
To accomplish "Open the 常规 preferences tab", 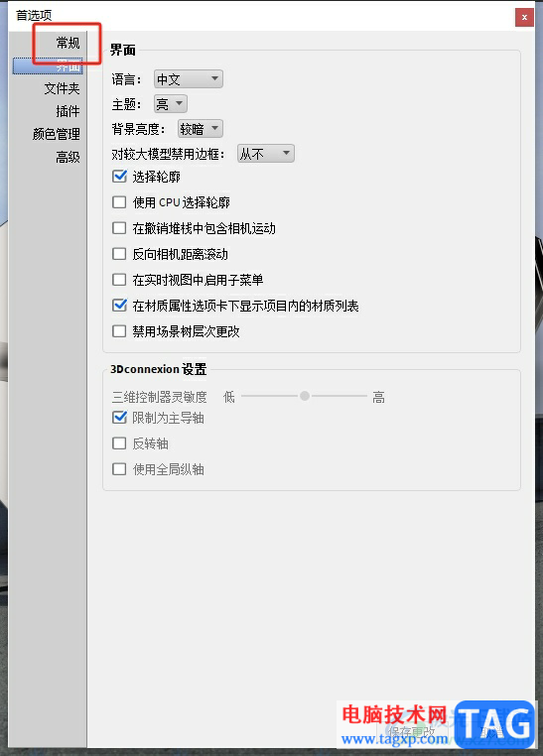I will (x=68, y=43).
